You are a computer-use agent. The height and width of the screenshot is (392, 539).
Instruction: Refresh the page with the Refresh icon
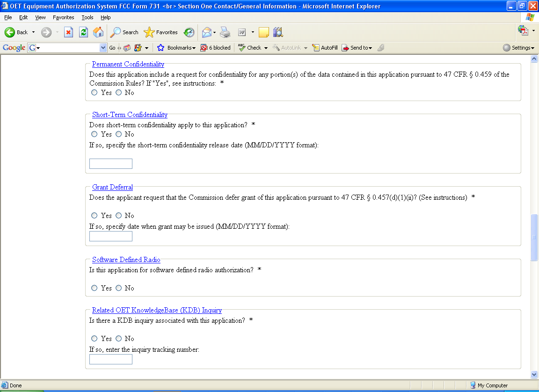(x=83, y=32)
